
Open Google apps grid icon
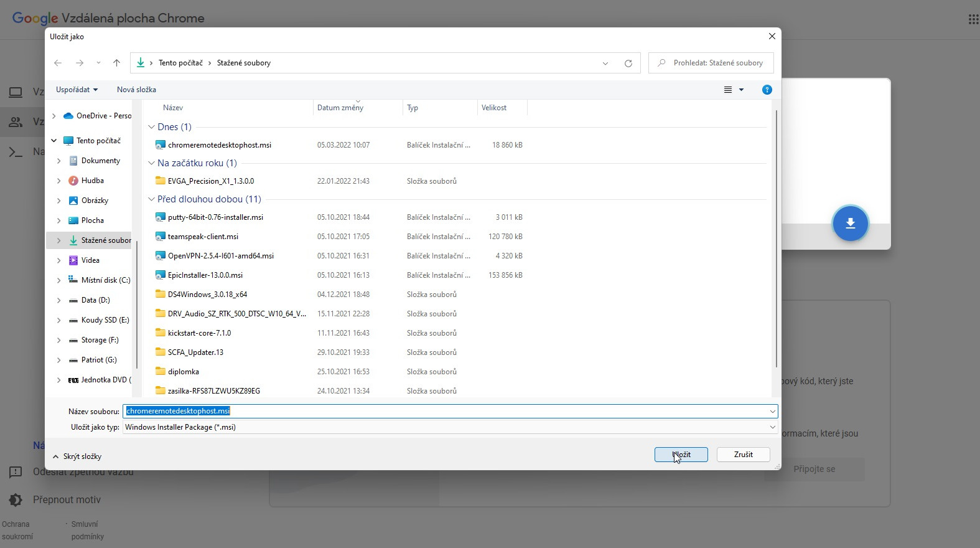[x=973, y=19]
